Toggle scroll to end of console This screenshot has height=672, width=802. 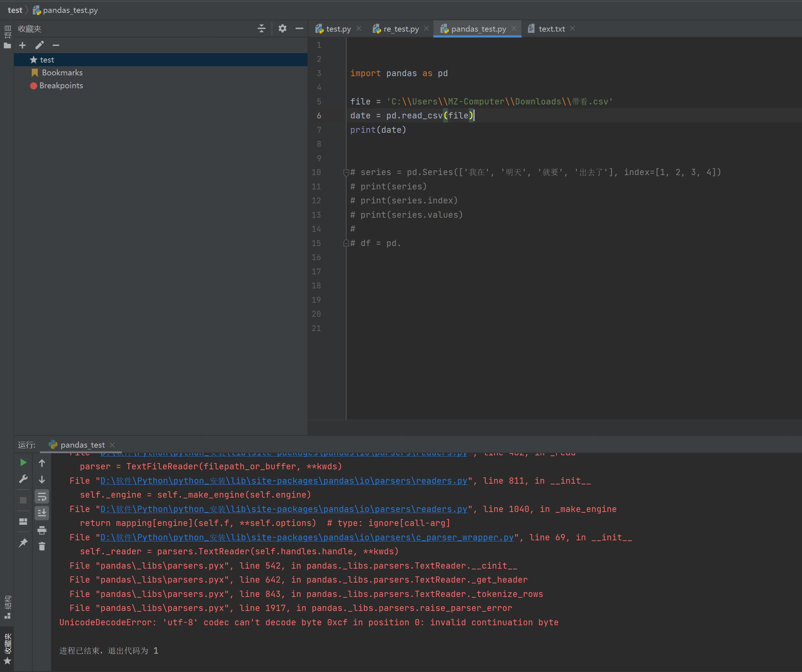(42, 513)
